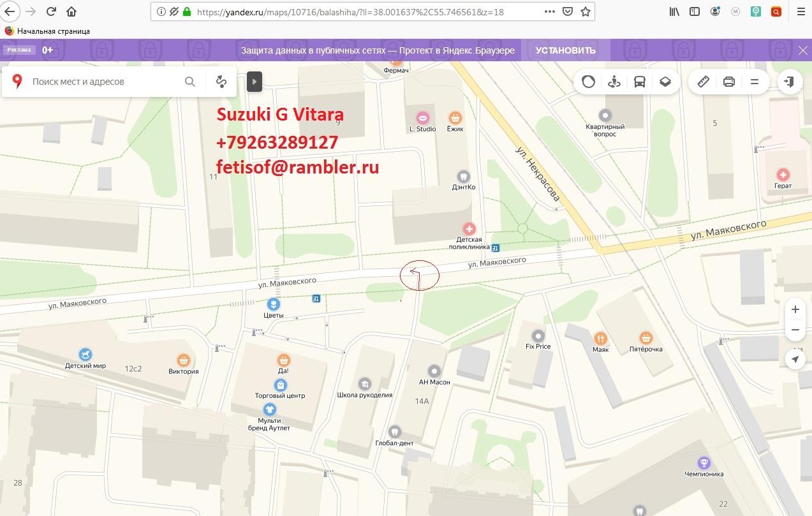The image size is (812, 516).
Task: Select the ruler distance tool
Action: point(704,82)
